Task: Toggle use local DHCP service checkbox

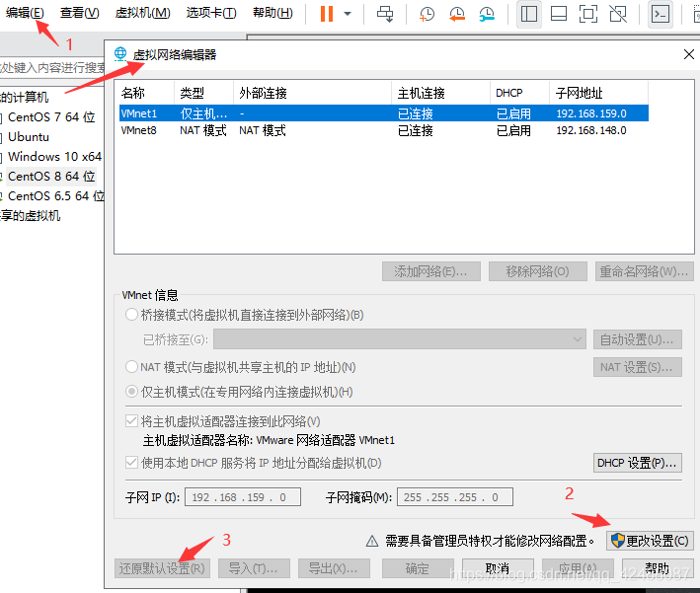Action: coord(131,462)
